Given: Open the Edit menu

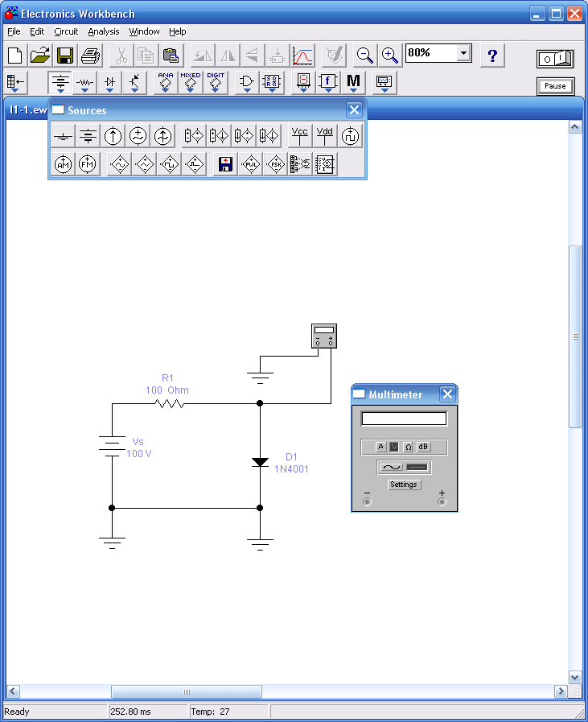Looking at the screenshot, I should (37, 31).
